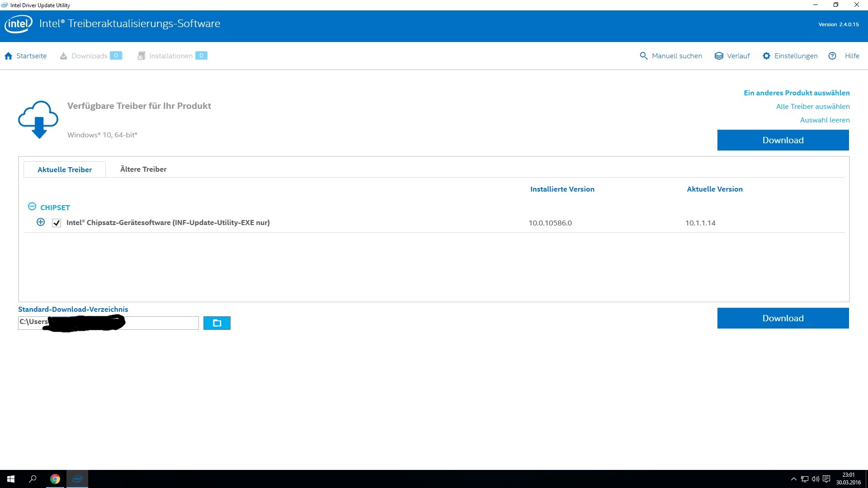The width and height of the screenshot is (868, 488).
Task: Browse download folder with folder icon button
Action: (217, 323)
